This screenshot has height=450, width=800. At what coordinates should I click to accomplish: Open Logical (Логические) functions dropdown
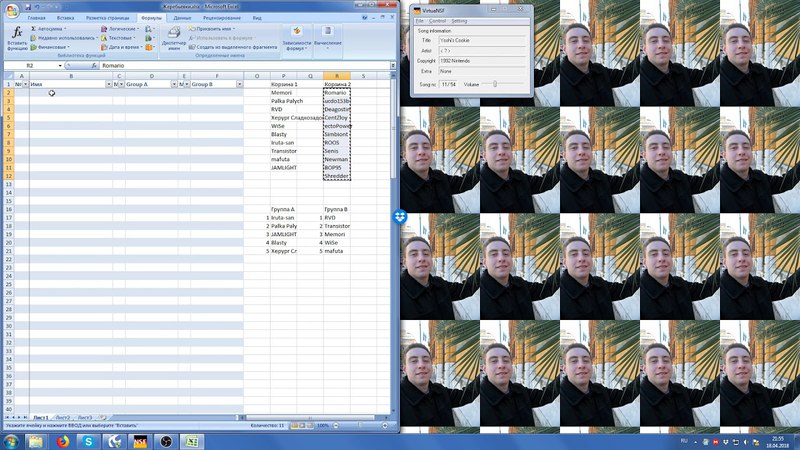119,29
